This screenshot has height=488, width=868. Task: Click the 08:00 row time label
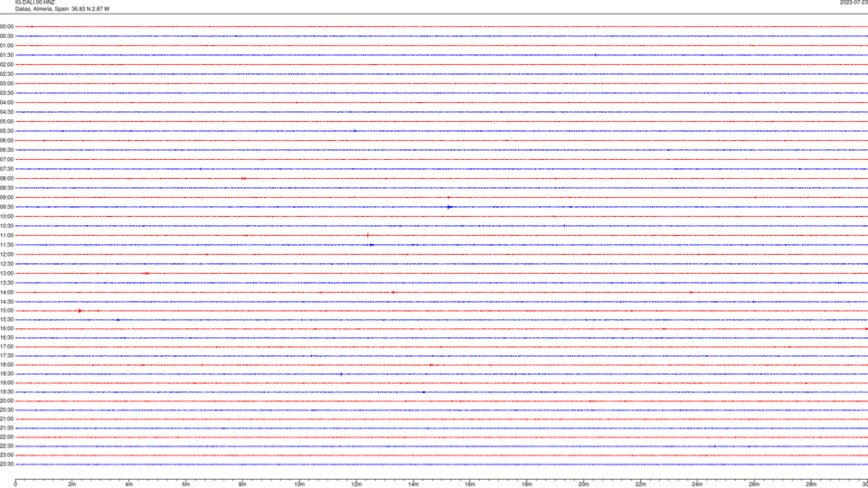point(6,179)
